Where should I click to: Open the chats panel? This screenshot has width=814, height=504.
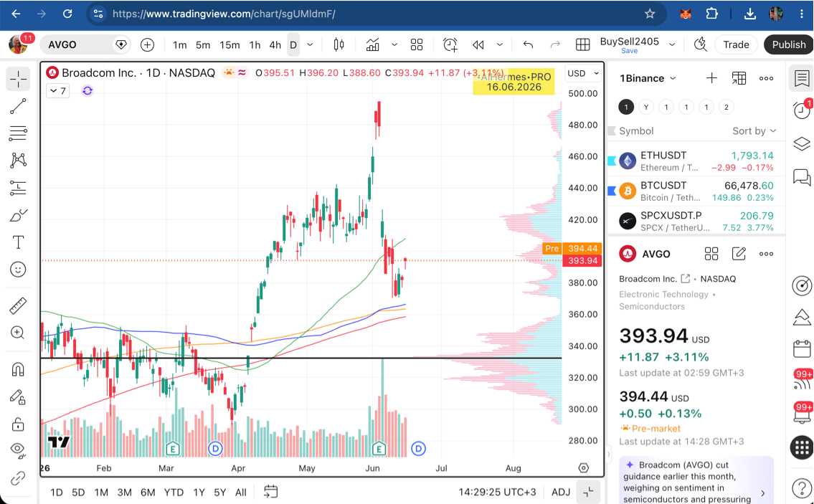[802, 178]
